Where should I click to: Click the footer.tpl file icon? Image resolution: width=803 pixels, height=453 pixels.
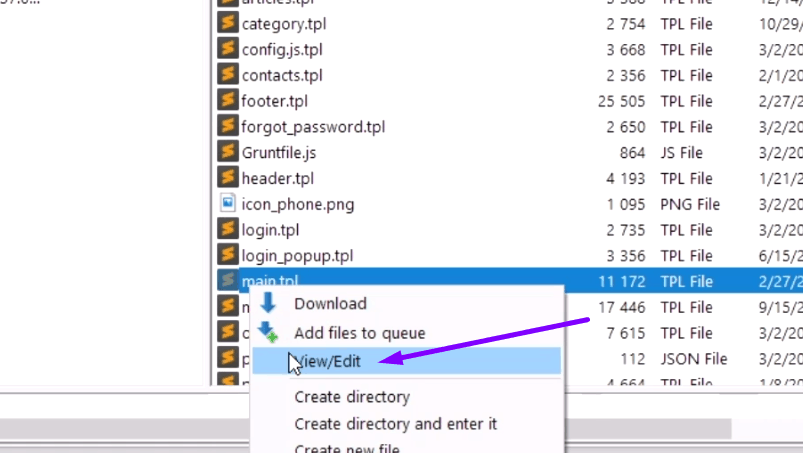pyautogui.click(x=228, y=100)
